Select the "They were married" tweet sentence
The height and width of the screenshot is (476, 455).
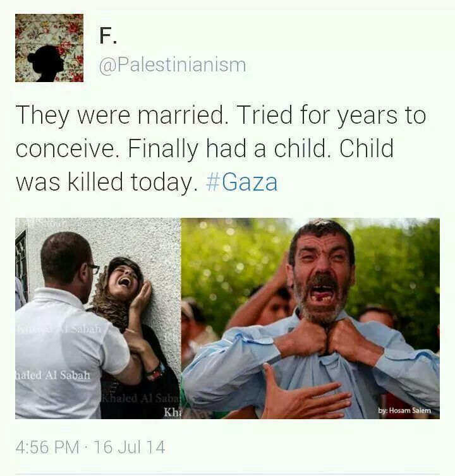point(121,116)
